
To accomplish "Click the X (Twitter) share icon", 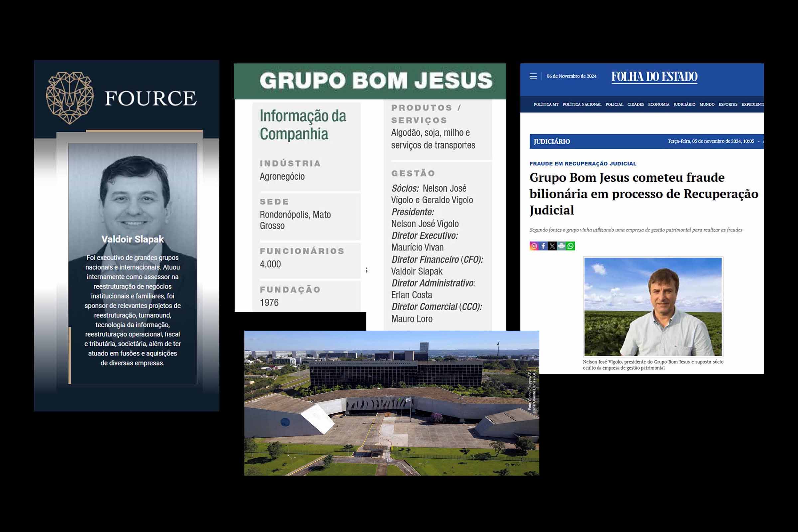I will (x=552, y=246).
